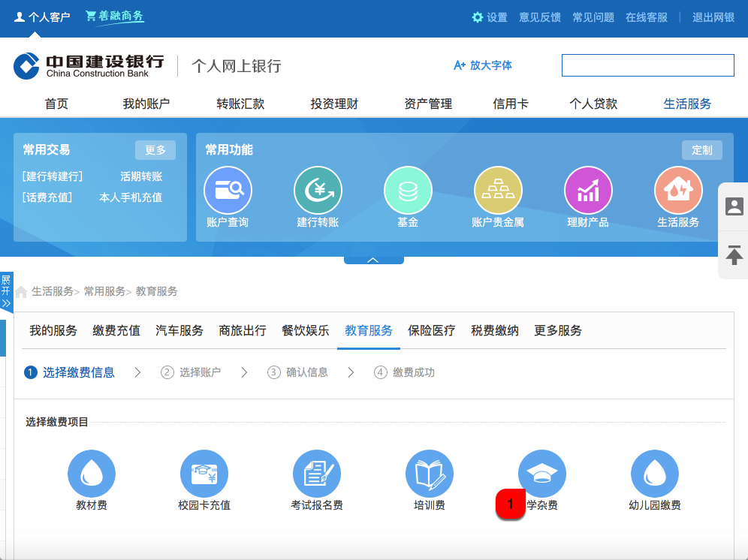
Task: Collapse the quick functions panel arrow
Action: click(373, 260)
